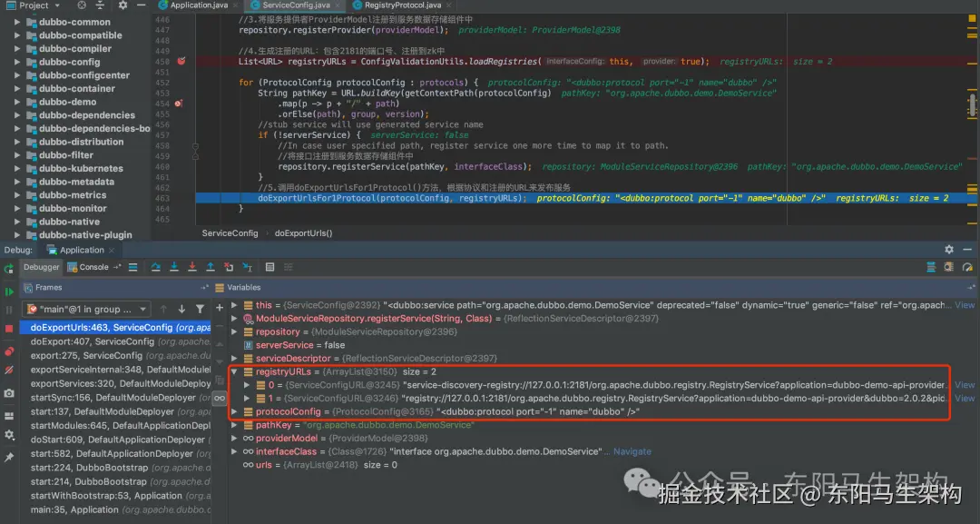Click the Rerun Application debug icon
The width and height of the screenshot is (980, 524).
[x=9, y=269]
